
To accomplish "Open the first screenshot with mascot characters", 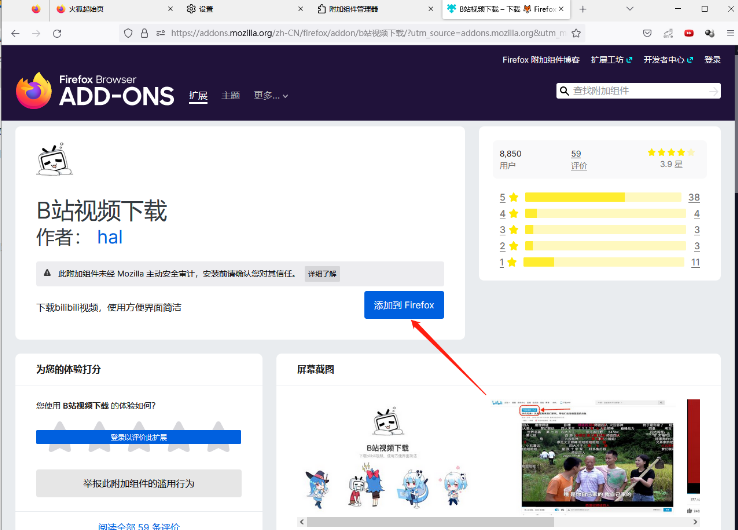I will coord(387,457).
